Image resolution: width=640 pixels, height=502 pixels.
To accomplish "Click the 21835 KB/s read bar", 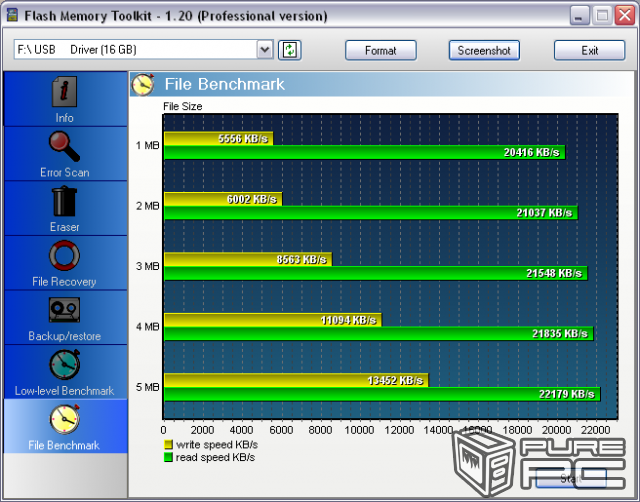I will (x=378, y=333).
